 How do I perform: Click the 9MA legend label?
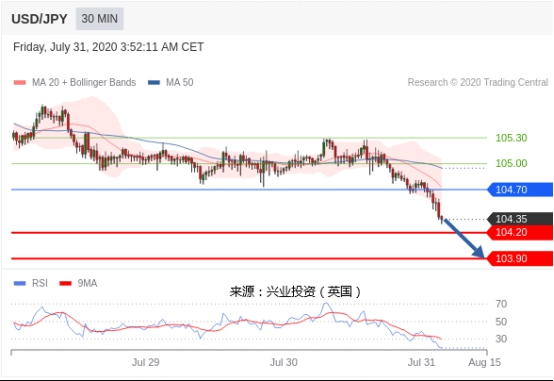(x=87, y=283)
